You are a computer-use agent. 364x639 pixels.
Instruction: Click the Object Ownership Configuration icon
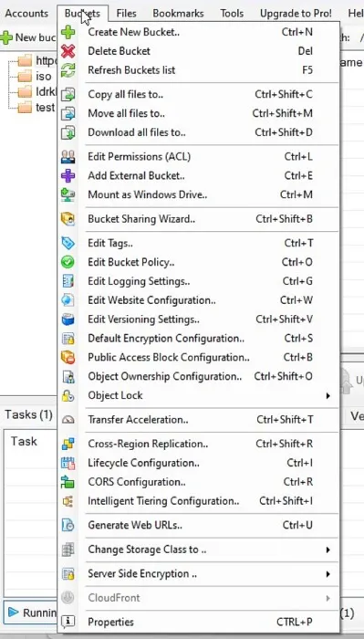point(68,376)
